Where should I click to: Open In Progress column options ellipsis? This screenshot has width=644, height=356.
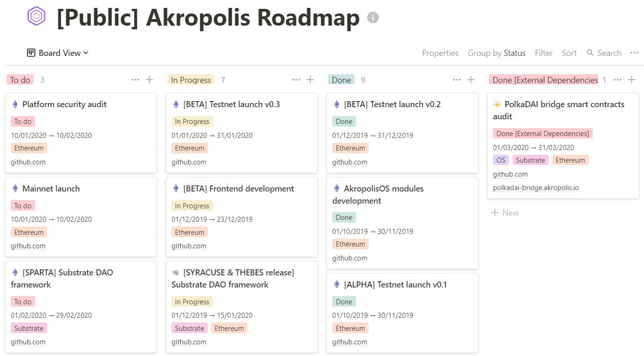(296, 80)
